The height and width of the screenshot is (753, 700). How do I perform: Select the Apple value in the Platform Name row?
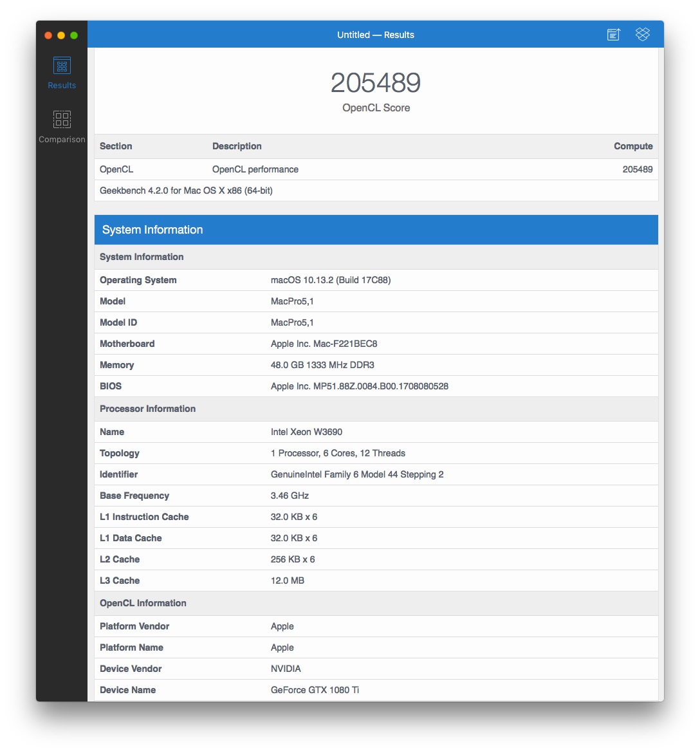click(282, 647)
